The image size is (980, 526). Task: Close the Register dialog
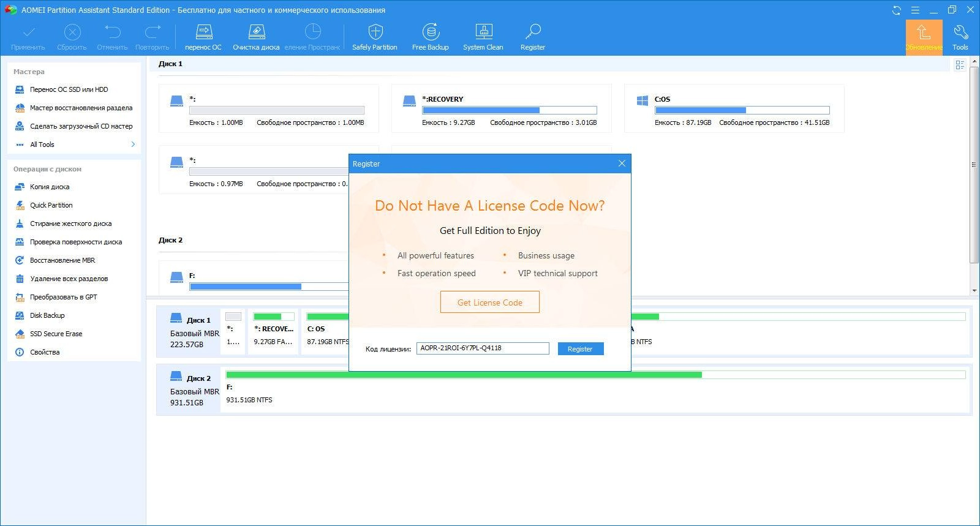[622, 163]
